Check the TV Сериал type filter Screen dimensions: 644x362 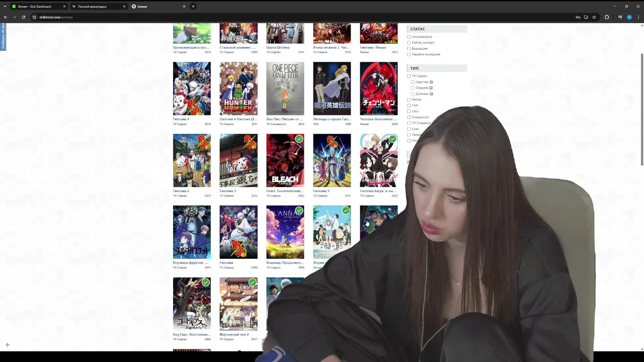[409, 76]
